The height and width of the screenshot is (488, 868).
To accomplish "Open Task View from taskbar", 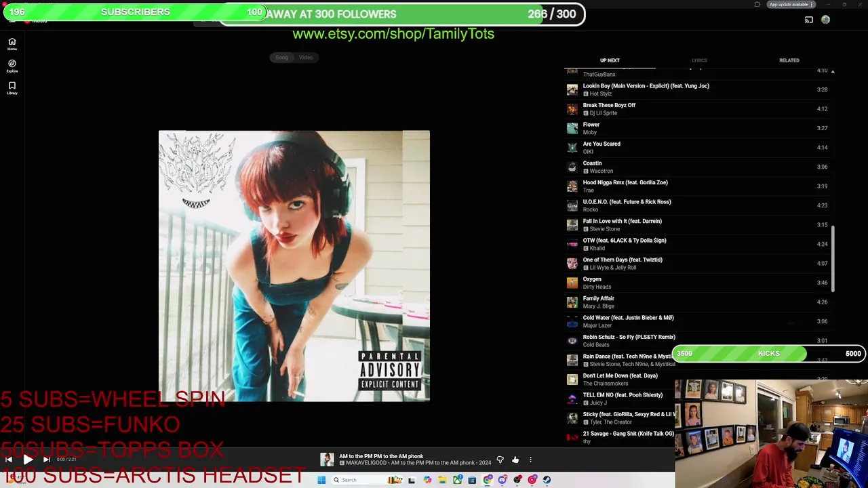I will click(412, 480).
